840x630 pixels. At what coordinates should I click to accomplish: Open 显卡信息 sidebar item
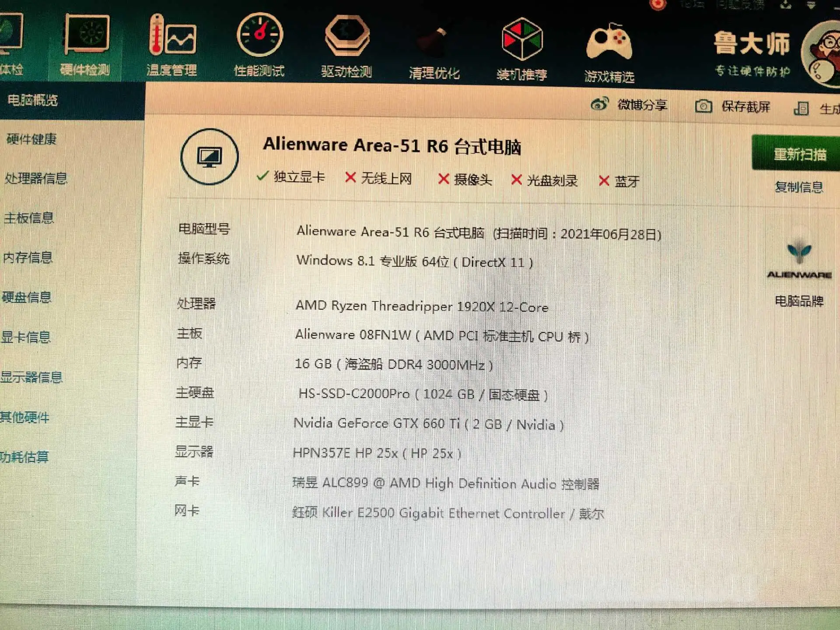tap(26, 337)
